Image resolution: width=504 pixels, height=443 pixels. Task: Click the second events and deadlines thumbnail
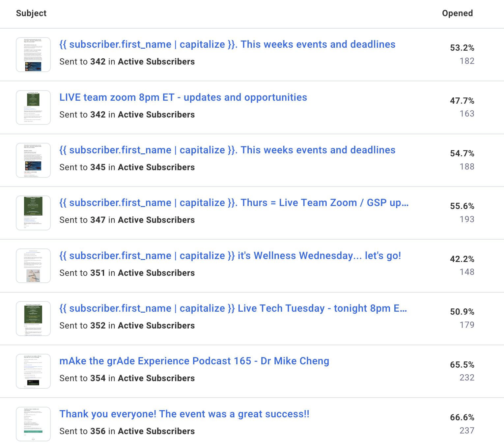[x=33, y=160]
